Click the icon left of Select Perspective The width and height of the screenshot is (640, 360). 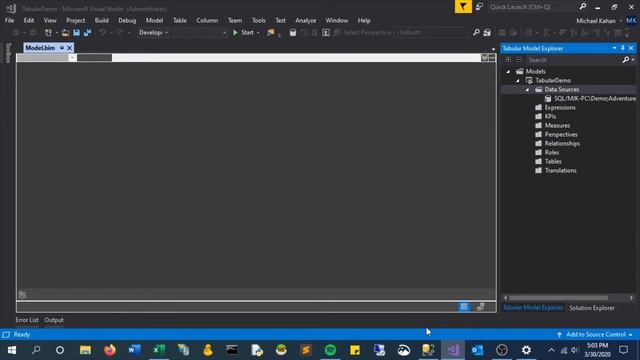337,33
